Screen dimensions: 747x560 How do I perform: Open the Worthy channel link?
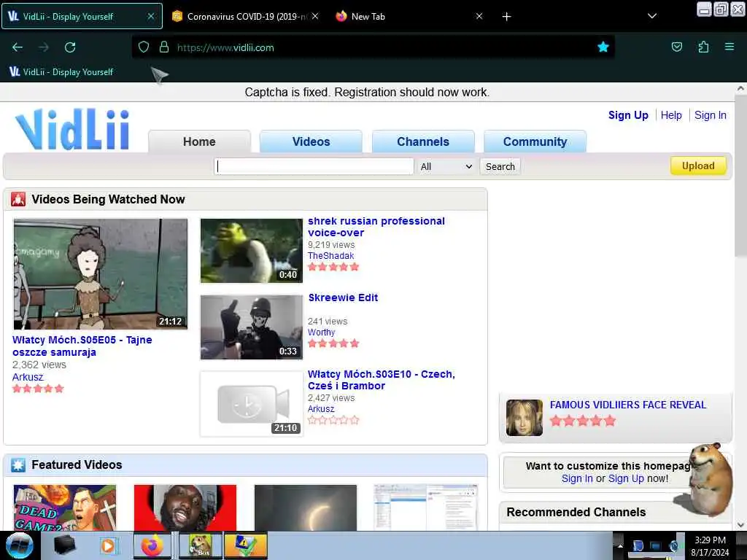click(321, 332)
